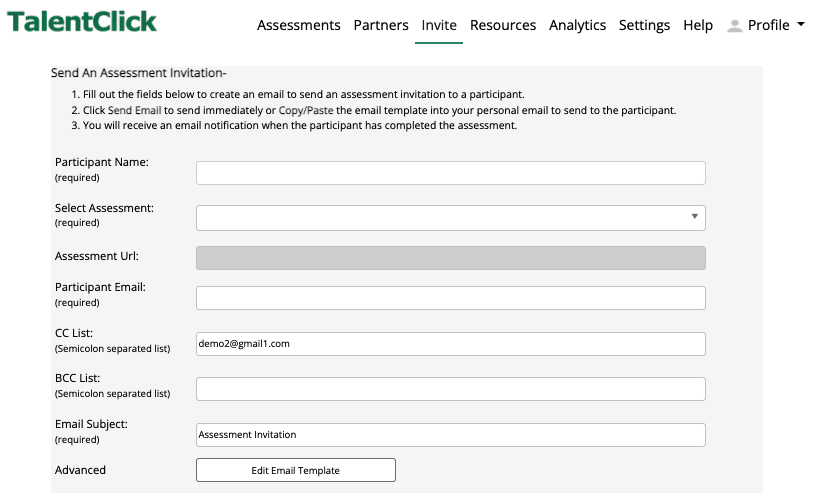
Task: Click the Email Subject field
Action: click(451, 435)
